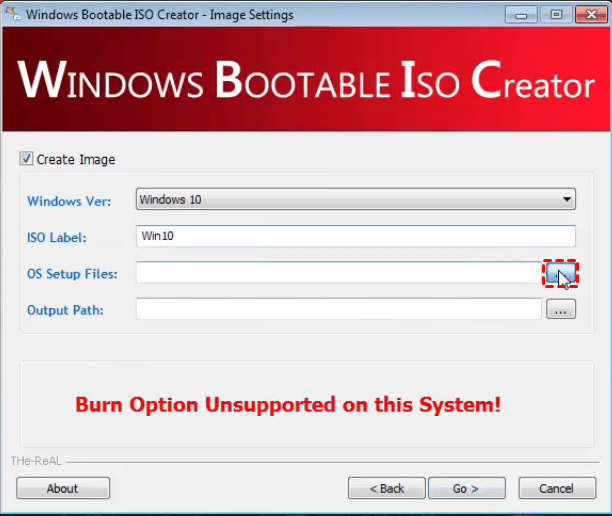Browse for OS Setup Files folder
Viewport: 612px width, 516px height.
click(560, 273)
